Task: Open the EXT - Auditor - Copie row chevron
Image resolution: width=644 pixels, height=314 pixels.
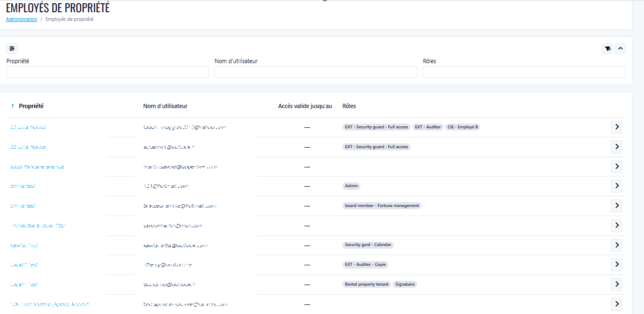Action: (x=616, y=264)
